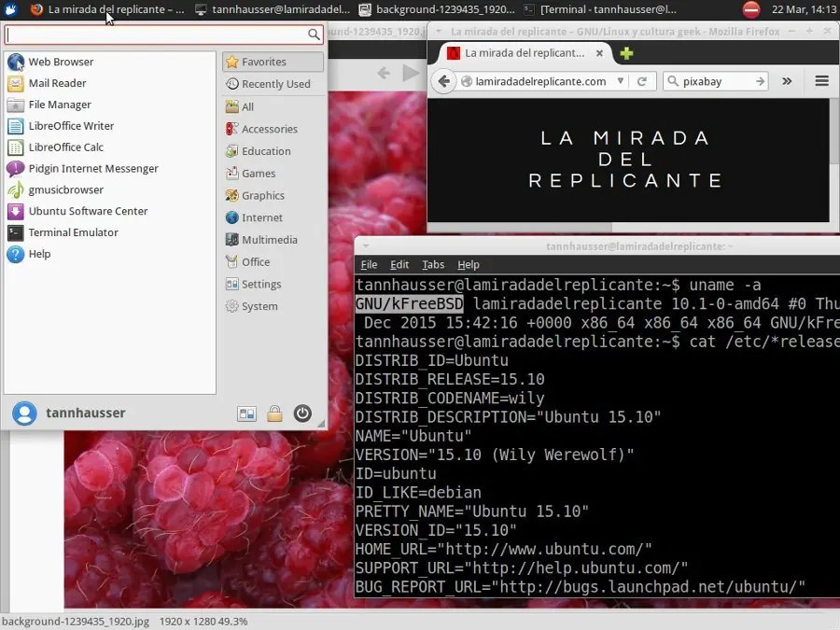Viewport: 840px width, 630px height.
Task: Show Favorites category
Action: (273, 62)
